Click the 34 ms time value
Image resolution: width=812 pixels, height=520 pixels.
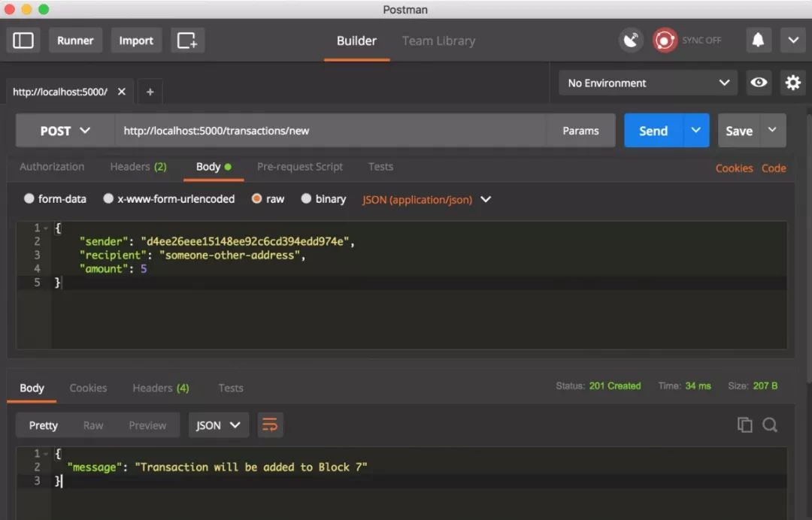click(x=698, y=386)
